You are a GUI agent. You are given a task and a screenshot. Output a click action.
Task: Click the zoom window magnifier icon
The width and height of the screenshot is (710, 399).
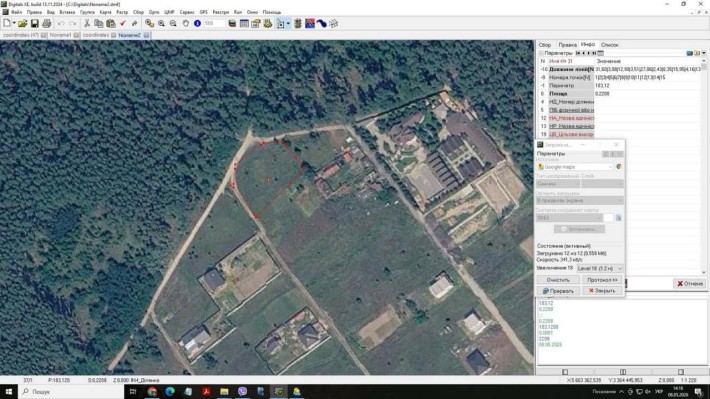(x=149, y=24)
